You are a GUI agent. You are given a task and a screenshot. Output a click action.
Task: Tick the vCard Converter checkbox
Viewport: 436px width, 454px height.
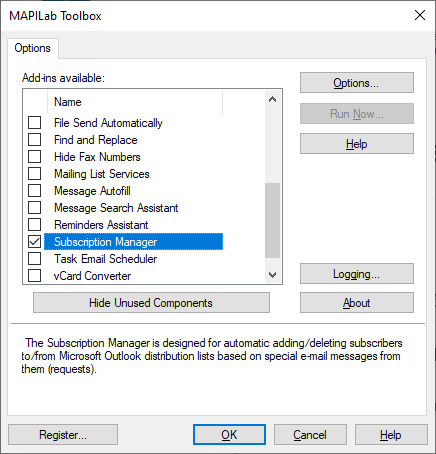pos(34,276)
